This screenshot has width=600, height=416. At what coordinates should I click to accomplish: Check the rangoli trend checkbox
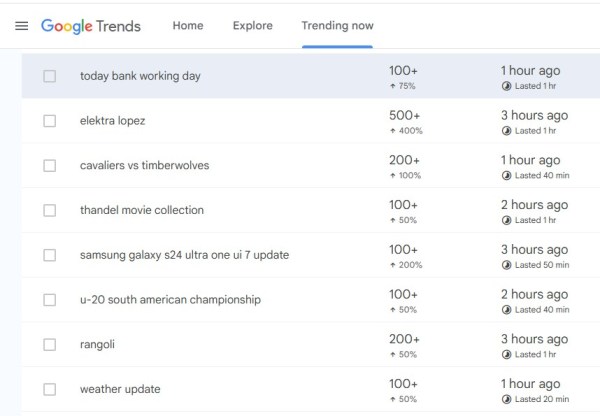tap(50, 345)
